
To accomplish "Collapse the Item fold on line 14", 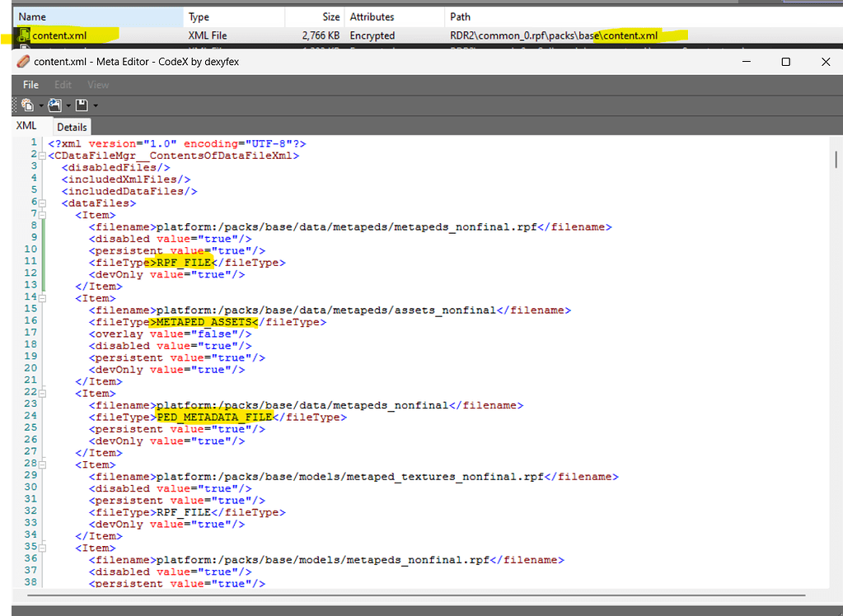I will 41,297.
